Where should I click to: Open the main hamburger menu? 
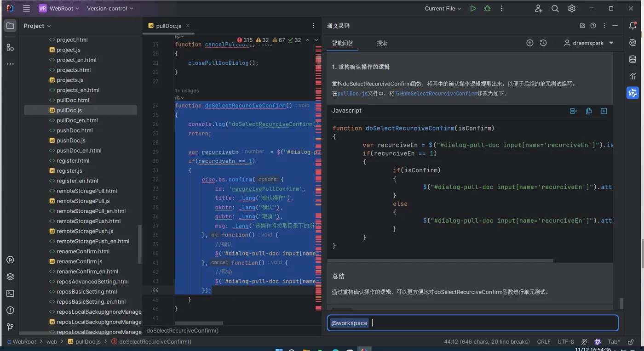click(x=27, y=8)
